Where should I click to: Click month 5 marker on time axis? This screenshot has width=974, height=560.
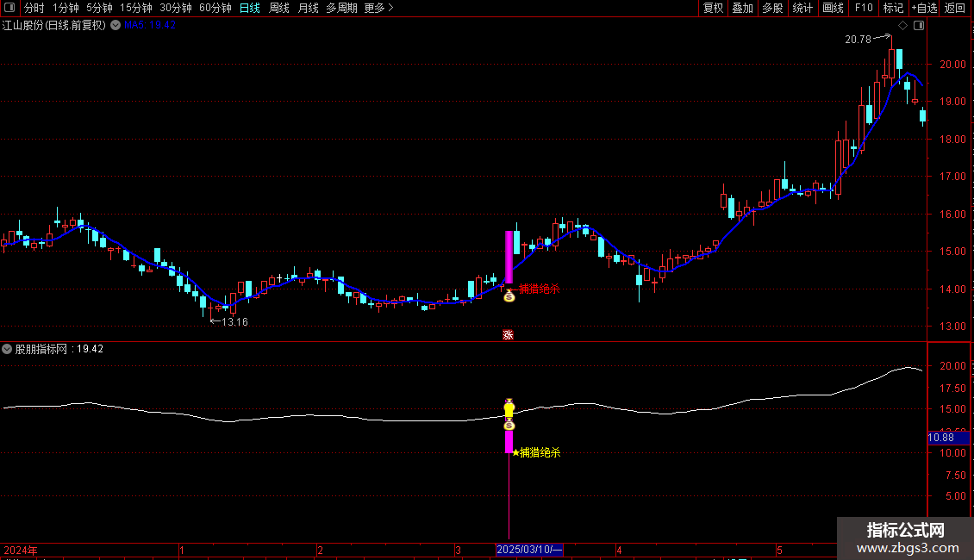(779, 550)
